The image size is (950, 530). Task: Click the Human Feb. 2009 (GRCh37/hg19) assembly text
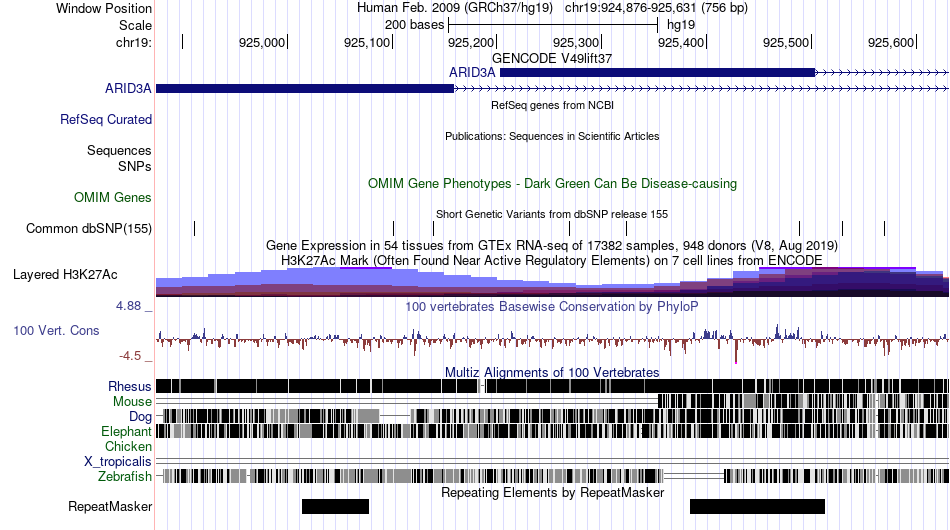click(454, 8)
